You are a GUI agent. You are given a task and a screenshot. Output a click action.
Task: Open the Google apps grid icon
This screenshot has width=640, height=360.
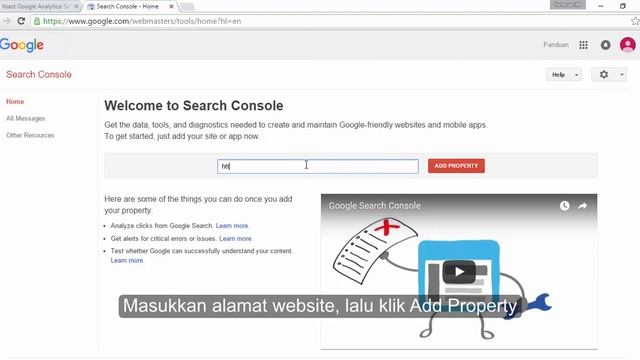tap(583, 45)
